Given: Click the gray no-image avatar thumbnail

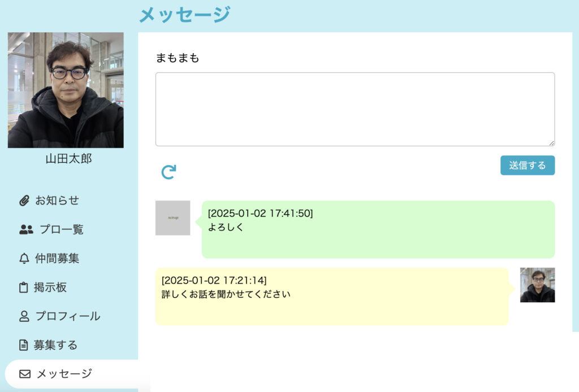Looking at the screenshot, I should pos(173,218).
